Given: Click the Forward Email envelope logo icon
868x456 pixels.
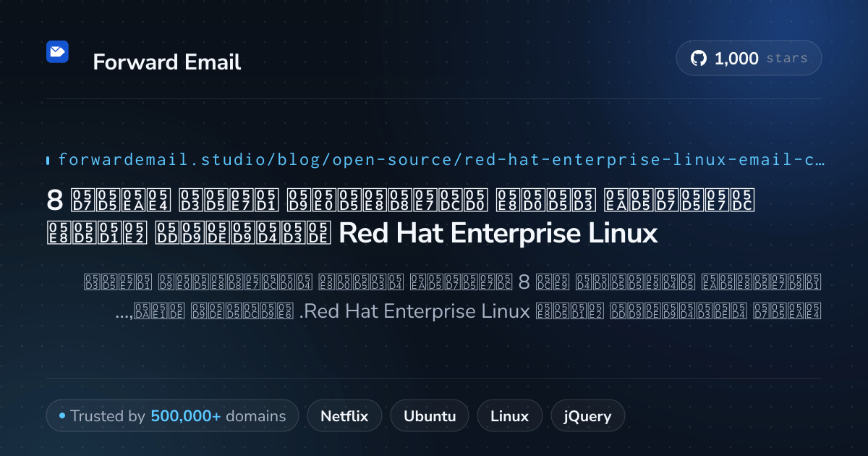Looking at the screenshot, I should (57, 52).
